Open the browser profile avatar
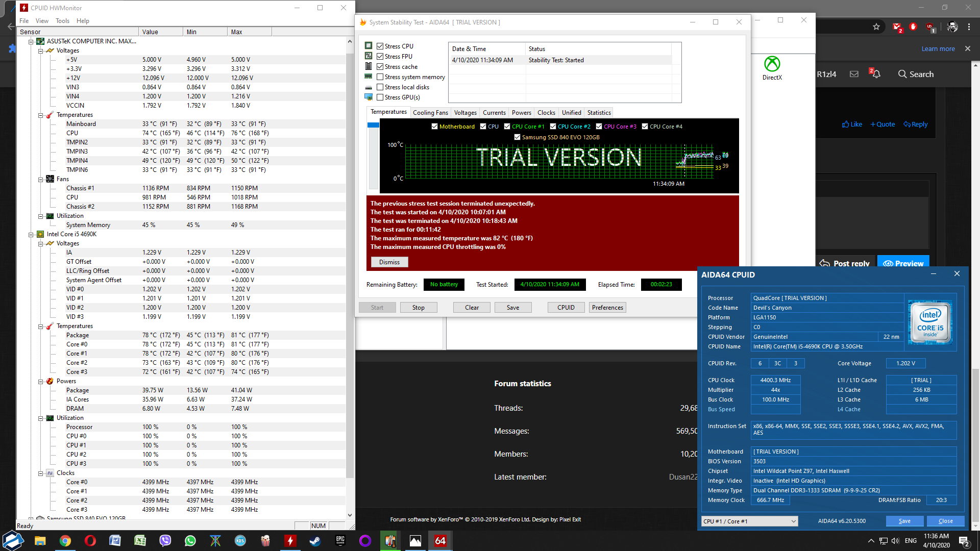Image resolution: width=980 pixels, height=551 pixels. coord(952,27)
